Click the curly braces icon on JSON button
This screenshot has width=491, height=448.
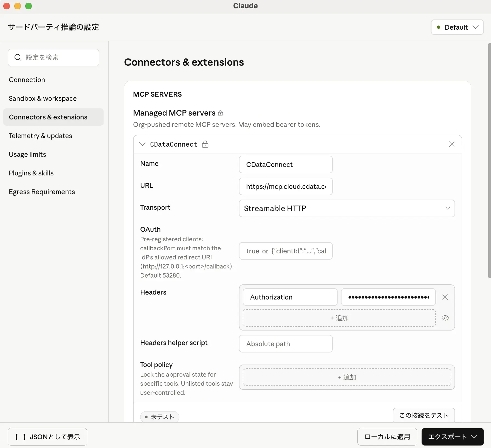tap(21, 437)
